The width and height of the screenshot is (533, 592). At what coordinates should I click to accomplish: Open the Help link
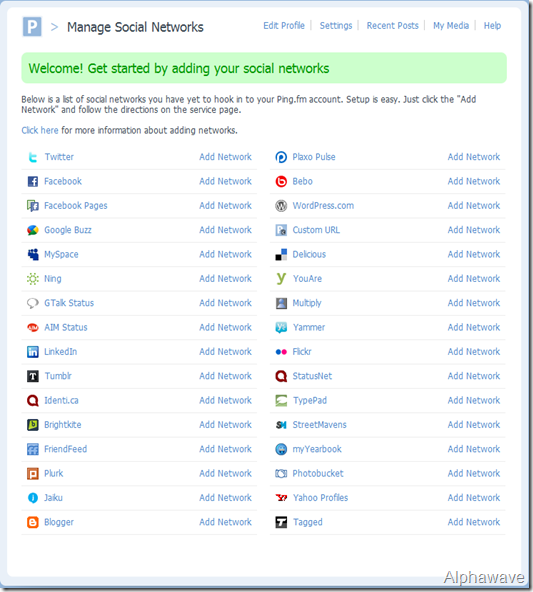coord(492,26)
